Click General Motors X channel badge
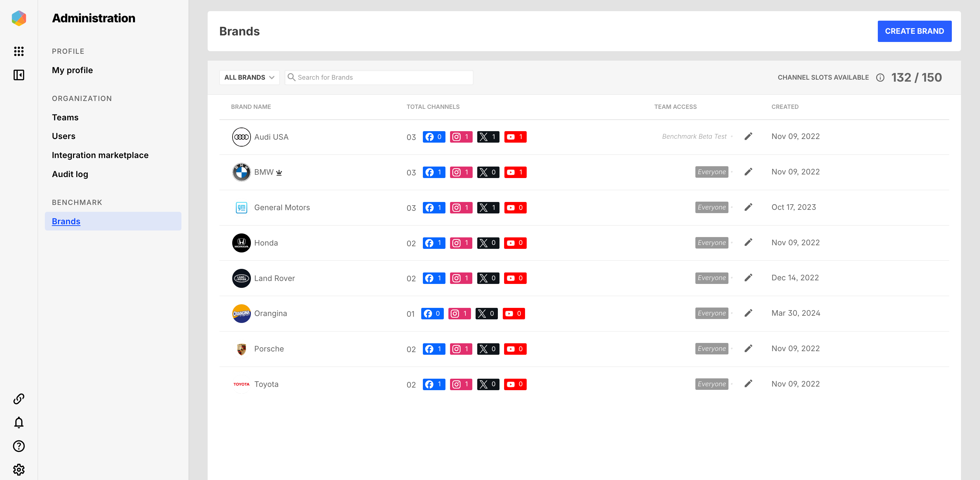The height and width of the screenshot is (480, 980). pyautogui.click(x=488, y=208)
